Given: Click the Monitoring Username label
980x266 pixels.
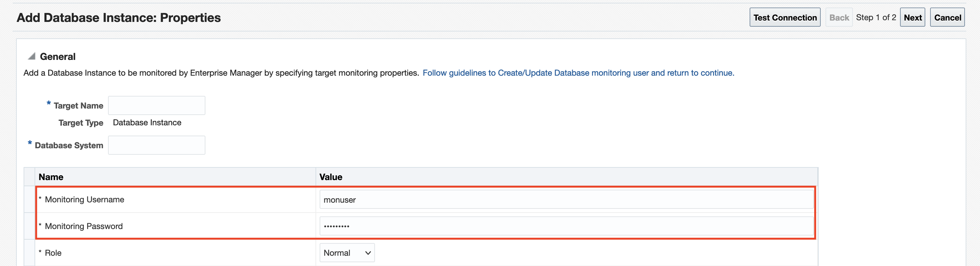Looking at the screenshot, I should tap(84, 200).
